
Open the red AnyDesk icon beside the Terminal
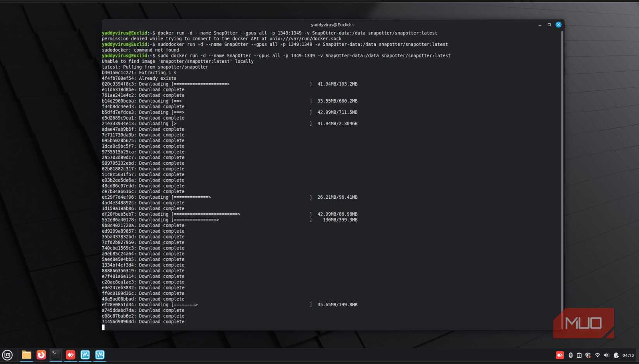pos(70,355)
